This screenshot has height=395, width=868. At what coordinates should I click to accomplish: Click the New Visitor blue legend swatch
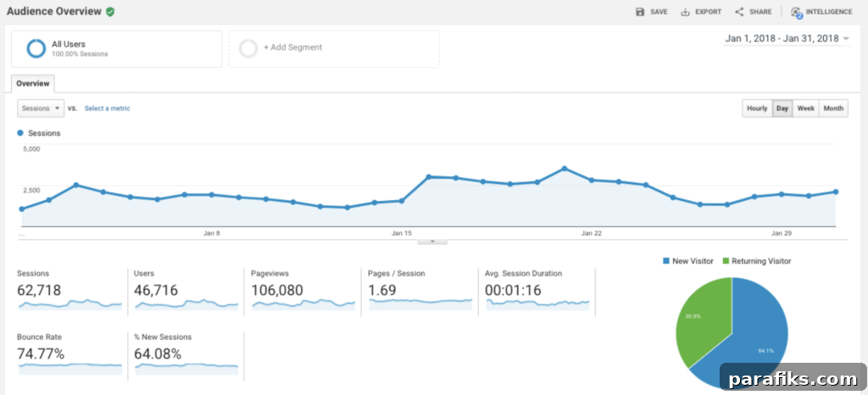coord(666,261)
